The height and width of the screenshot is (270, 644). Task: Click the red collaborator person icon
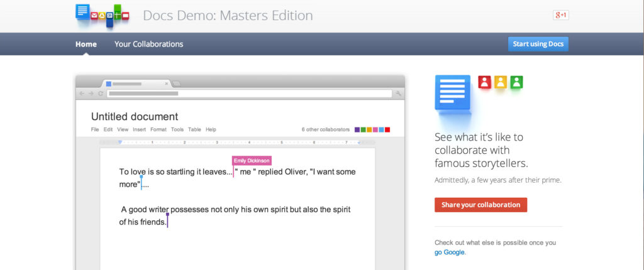[x=485, y=82]
